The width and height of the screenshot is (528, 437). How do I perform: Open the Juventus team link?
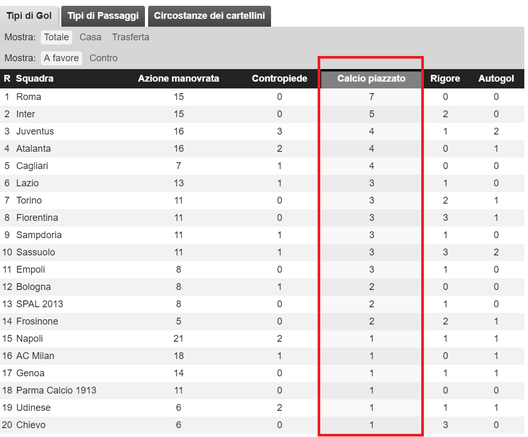[35, 131]
